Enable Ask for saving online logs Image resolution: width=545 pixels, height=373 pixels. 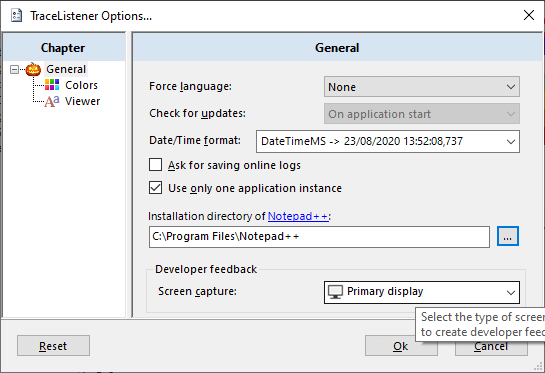pos(155,165)
